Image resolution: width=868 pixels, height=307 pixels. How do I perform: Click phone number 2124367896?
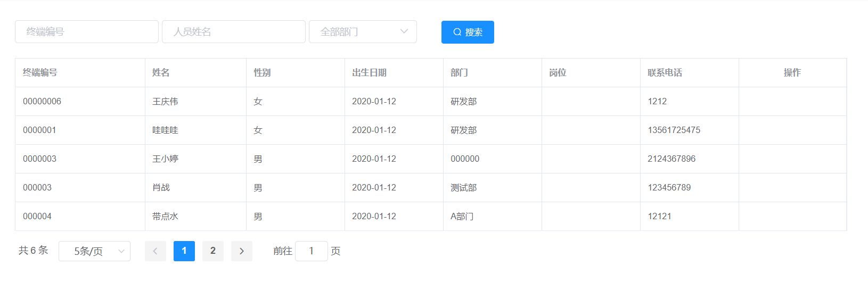[672, 159]
